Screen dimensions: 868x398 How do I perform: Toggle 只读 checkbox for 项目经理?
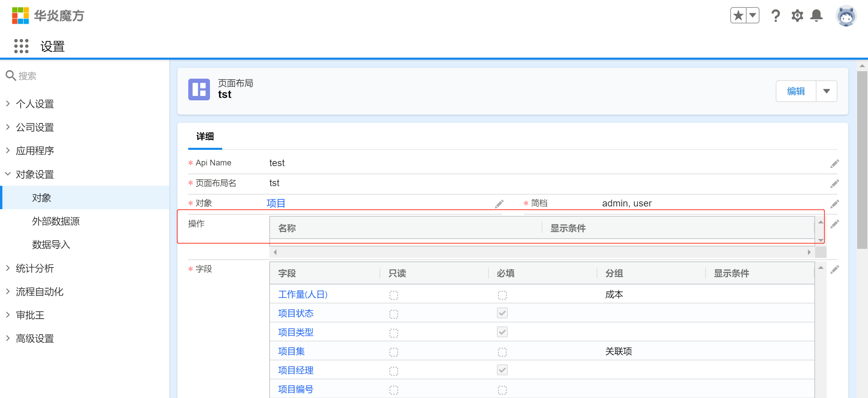(394, 371)
